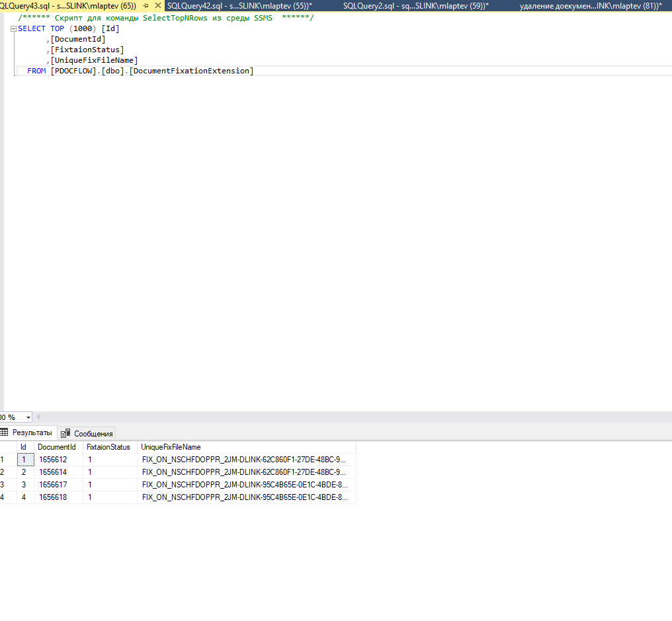Pin the SQLQuery43.sql tab

pos(146,6)
